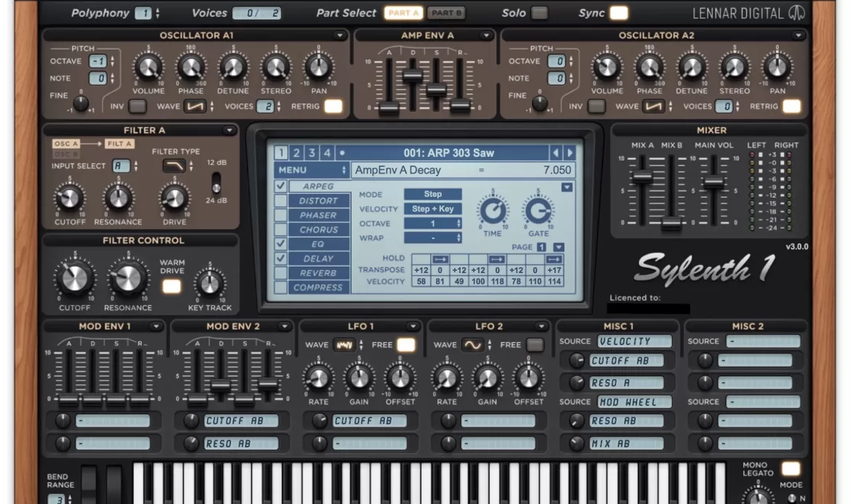Viewport: 850px width, 504px height.
Task: Open the Amp Env A dropdown arrow
Action: pyautogui.click(x=486, y=36)
